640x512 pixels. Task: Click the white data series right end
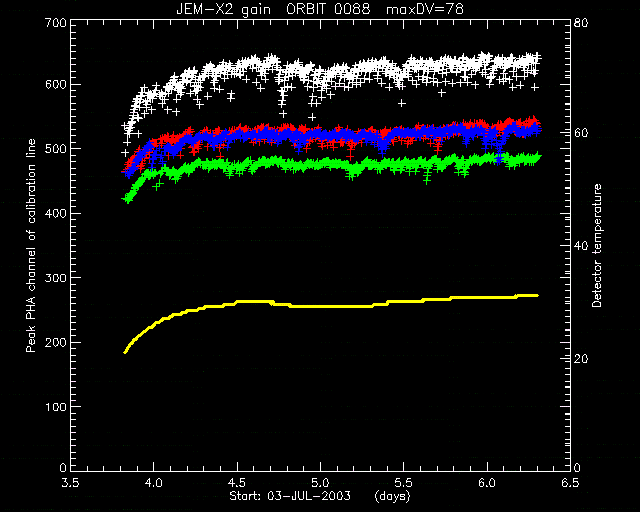(x=538, y=58)
